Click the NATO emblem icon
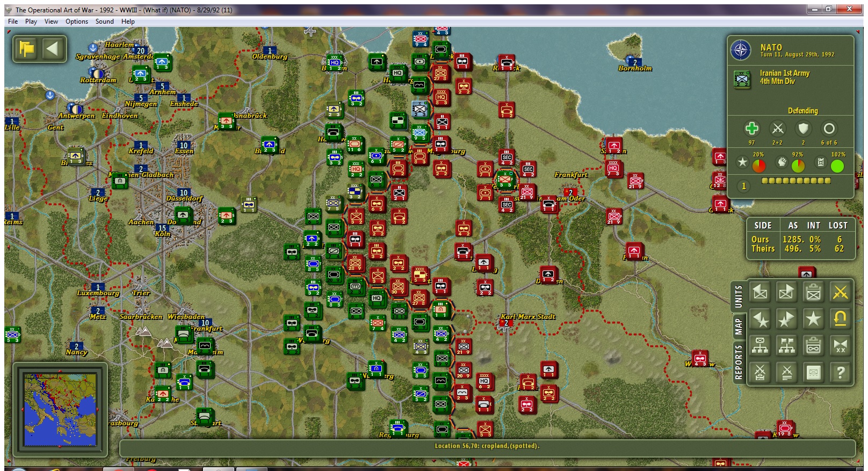The width and height of the screenshot is (868, 471). pyautogui.click(x=741, y=51)
